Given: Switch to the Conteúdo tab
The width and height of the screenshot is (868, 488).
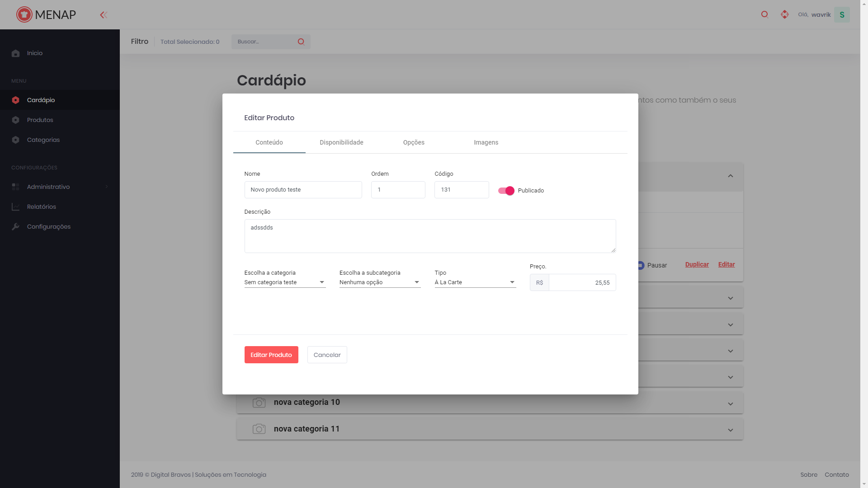Looking at the screenshot, I should 269,142.
